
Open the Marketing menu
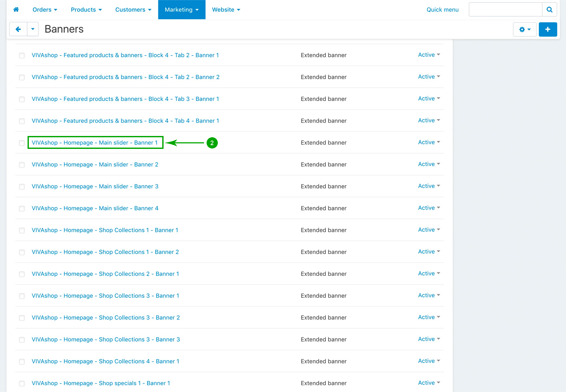point(181,9)
